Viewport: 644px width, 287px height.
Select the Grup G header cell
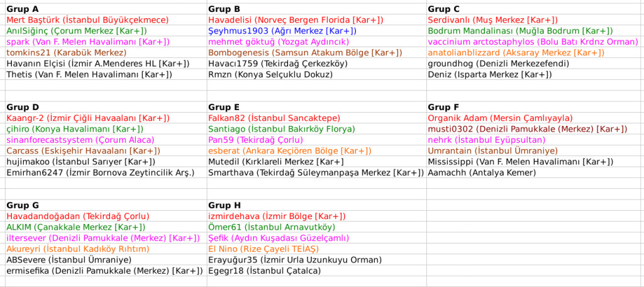click(x=23, y=205)
